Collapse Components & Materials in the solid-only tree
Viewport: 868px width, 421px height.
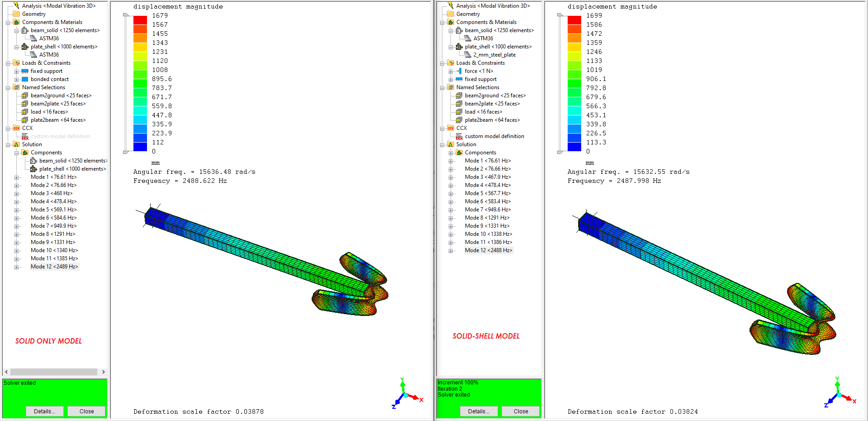(x=8, y=22)
